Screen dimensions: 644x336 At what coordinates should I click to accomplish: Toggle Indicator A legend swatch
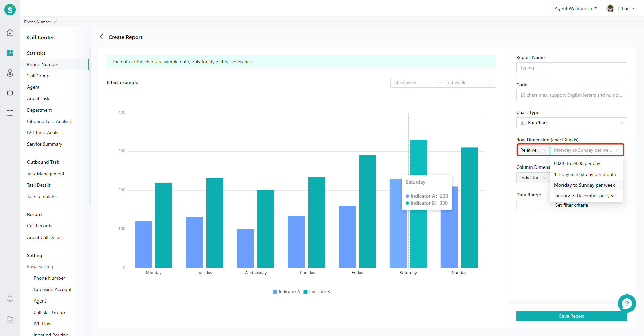click(275, 292)
